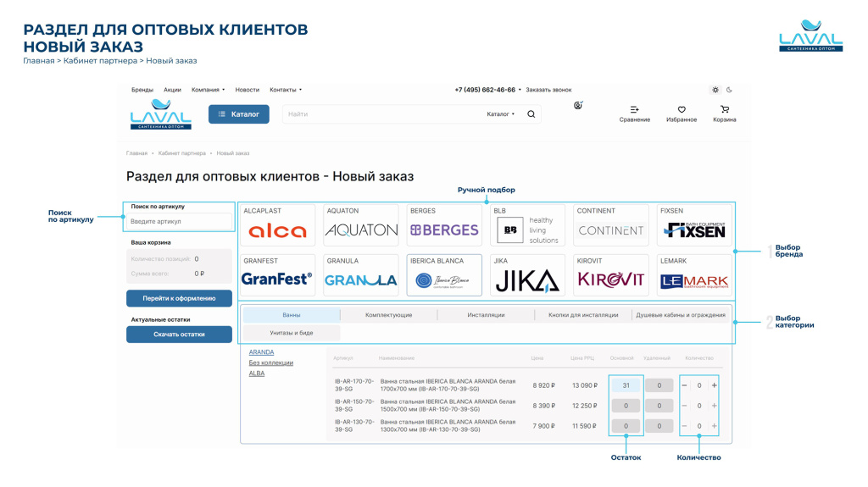Decrease quantity for the first product row
The height and width of the screenshot is (487, 868).
point(685,385)
